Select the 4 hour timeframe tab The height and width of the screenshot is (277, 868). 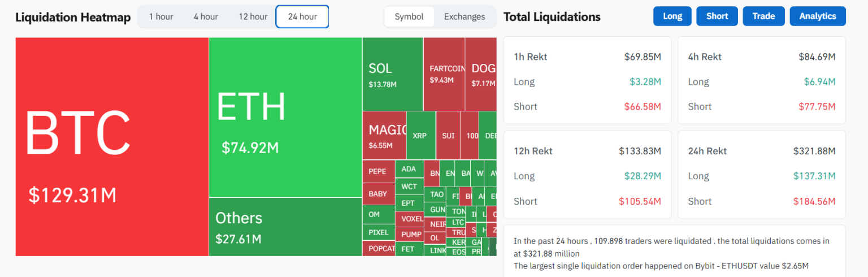[x=206, y=17]
